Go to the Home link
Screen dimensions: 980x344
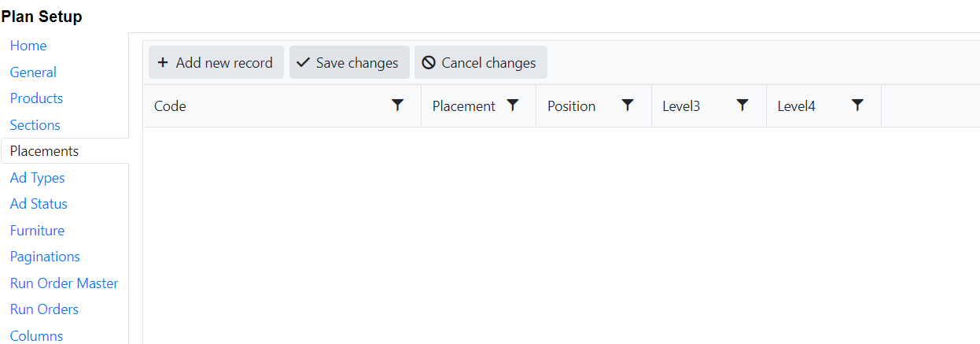point(28,46)
